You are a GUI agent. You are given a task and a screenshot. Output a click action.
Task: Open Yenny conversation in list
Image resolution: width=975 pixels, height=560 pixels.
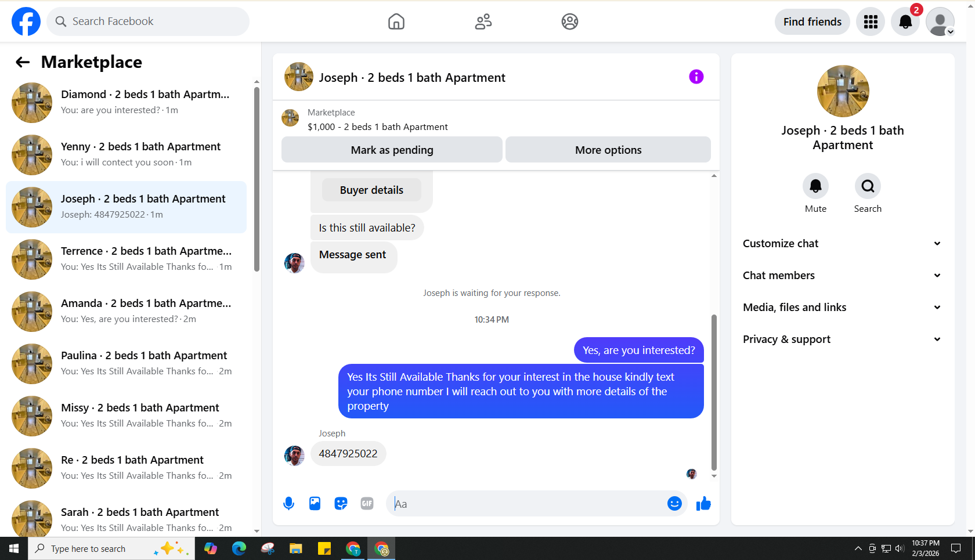point(127,155)
